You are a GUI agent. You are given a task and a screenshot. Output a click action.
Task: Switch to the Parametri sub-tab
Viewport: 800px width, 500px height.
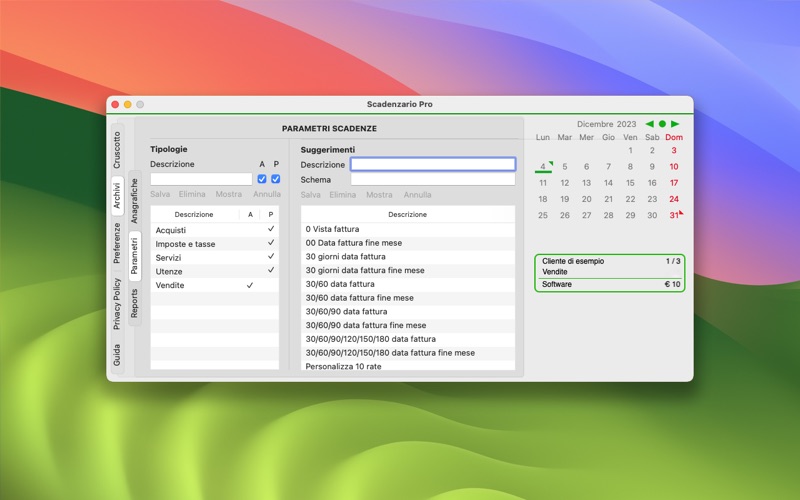[x=134, y=256]
